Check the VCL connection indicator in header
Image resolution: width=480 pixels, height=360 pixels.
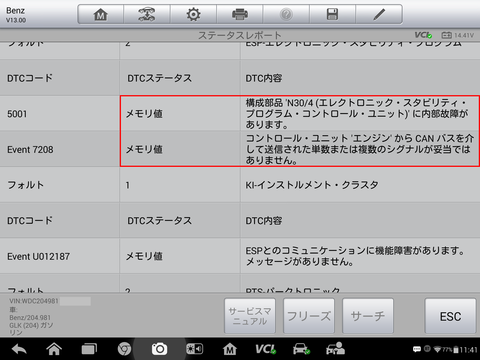tap(423, 35)
